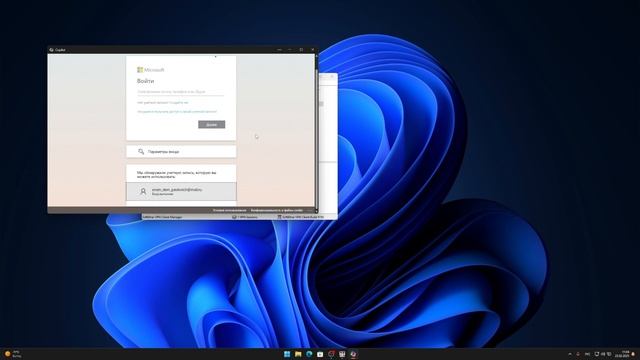Open the can't access your account link
The width and height of the screenshot is (640, 360).
coord(177,111)
